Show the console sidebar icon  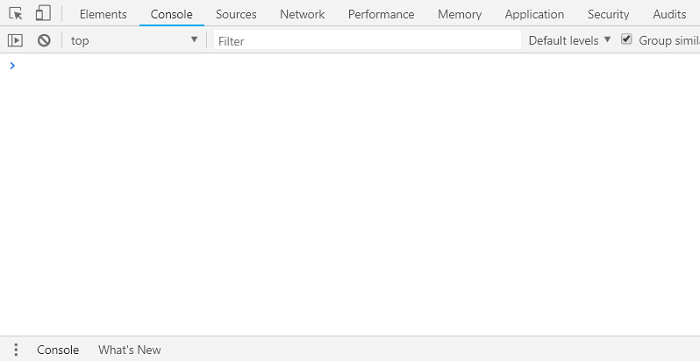15,41
